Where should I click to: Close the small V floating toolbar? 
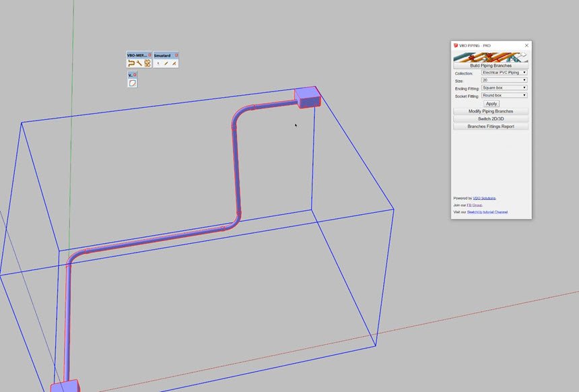pyautogui.click(x=135, y=75)
